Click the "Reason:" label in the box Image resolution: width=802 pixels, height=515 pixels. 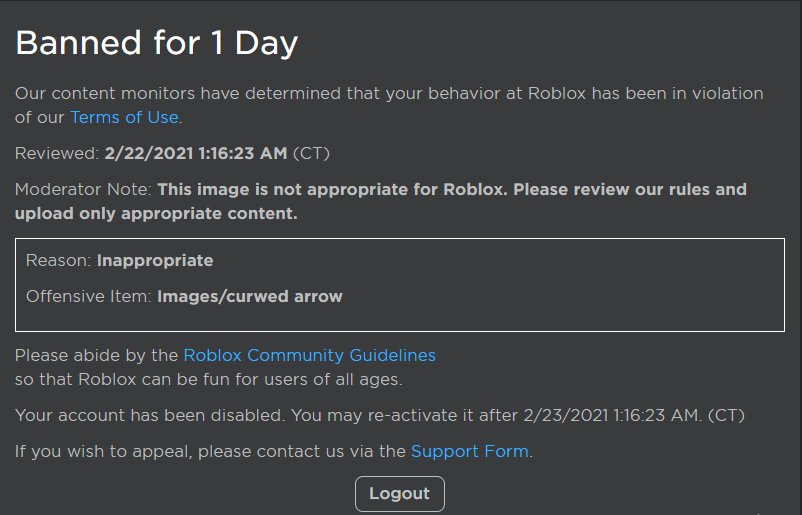click(x=59, y=260)
